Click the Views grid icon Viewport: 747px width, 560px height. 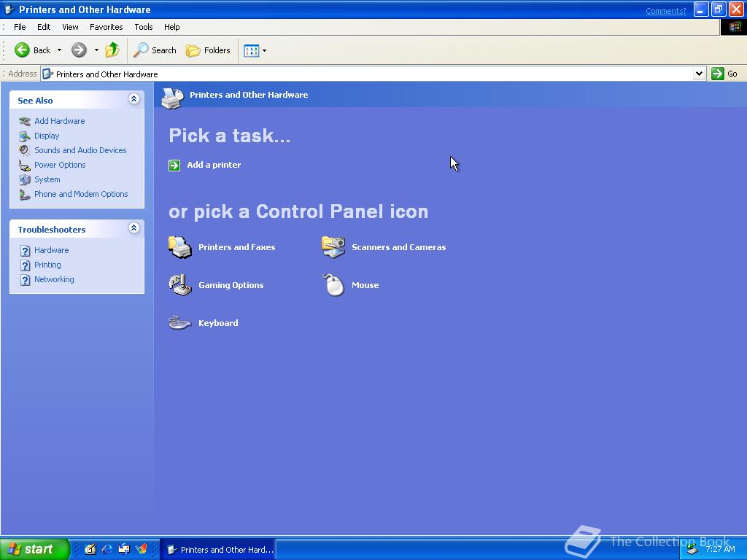coord(251,50)
